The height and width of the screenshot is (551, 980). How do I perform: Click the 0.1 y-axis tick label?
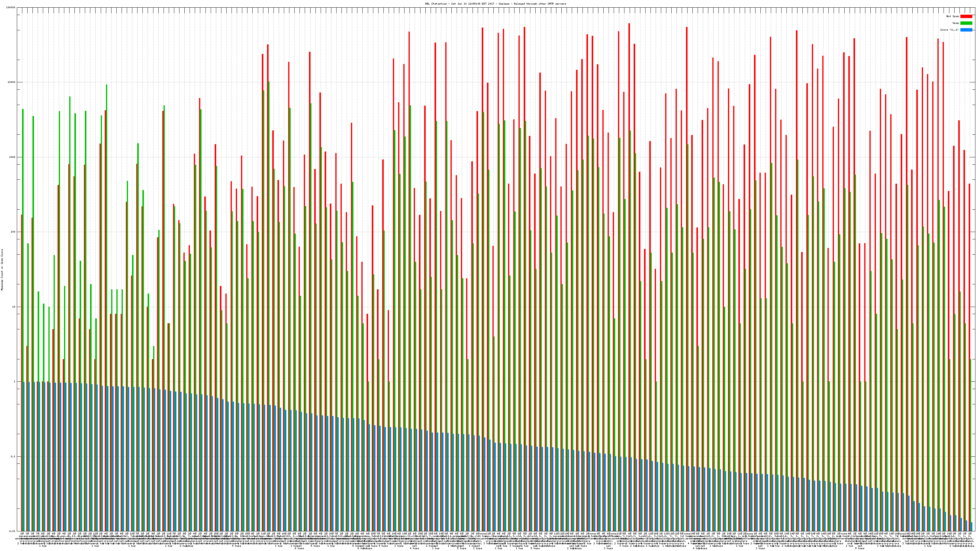[x=13, y=456]
